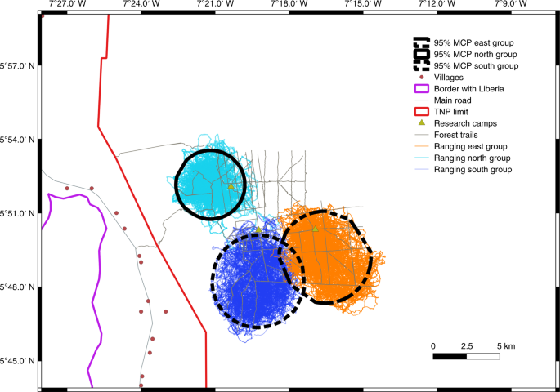This screenshot has height=392, width=560.
Task: Click the 'Research camps' legend label
Action: click(x=465, y=123)
